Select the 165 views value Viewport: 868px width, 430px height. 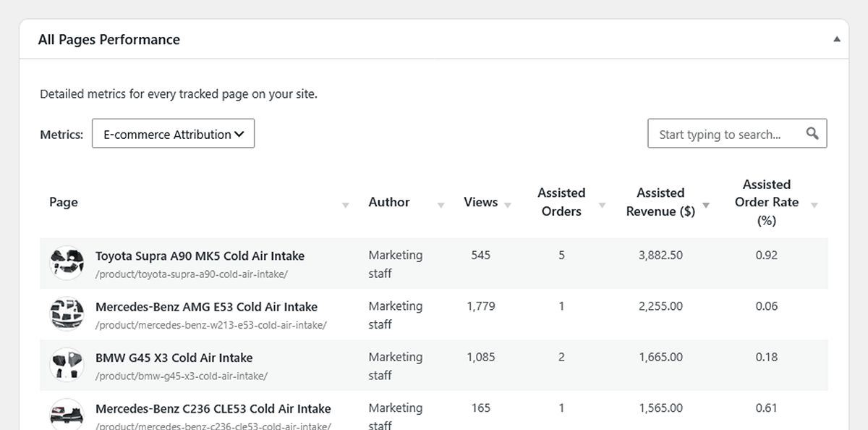pyautogui.click(x=481, y=408)
